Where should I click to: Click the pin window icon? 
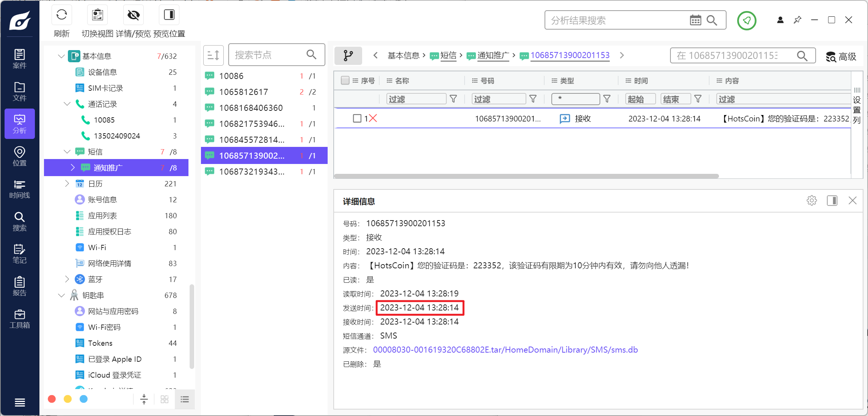[x=797, y=20]
